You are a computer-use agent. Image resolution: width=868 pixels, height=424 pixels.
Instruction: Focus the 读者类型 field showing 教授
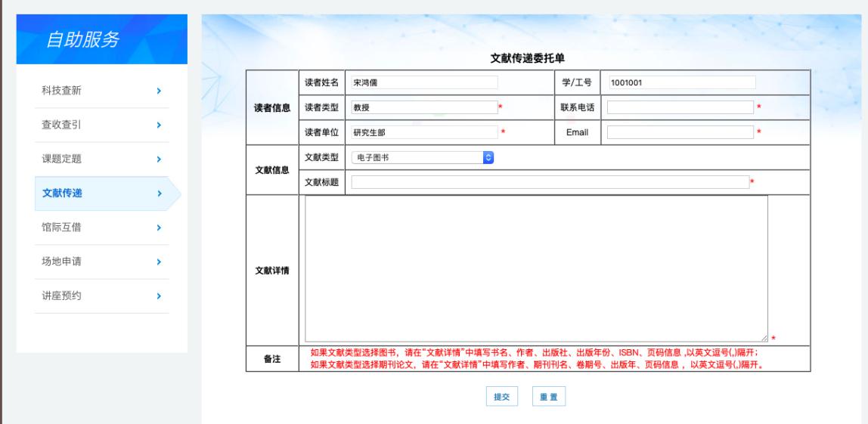(425, 107)
